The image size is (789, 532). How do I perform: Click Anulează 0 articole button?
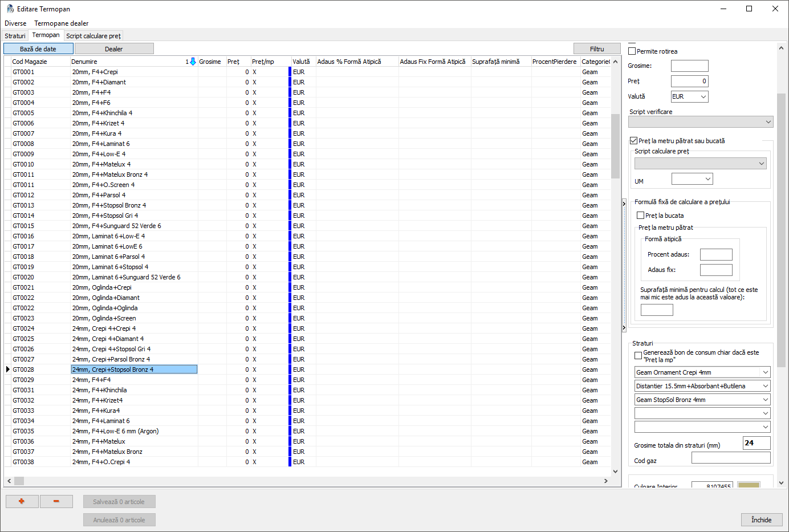[119, 520]
